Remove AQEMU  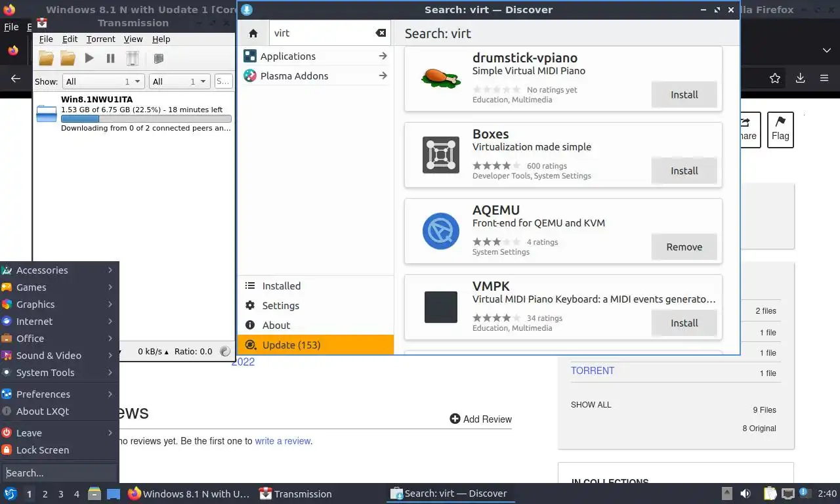pyautogui.click(x=684, y=247)
